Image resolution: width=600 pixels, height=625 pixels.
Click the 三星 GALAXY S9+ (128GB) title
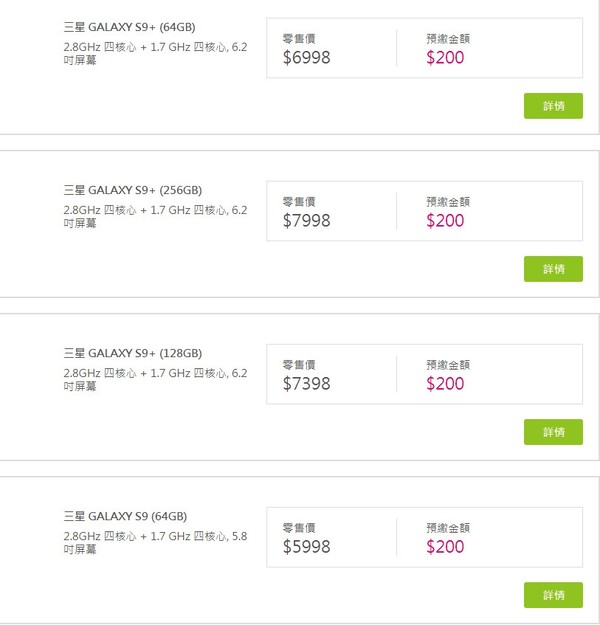point(132,353)
